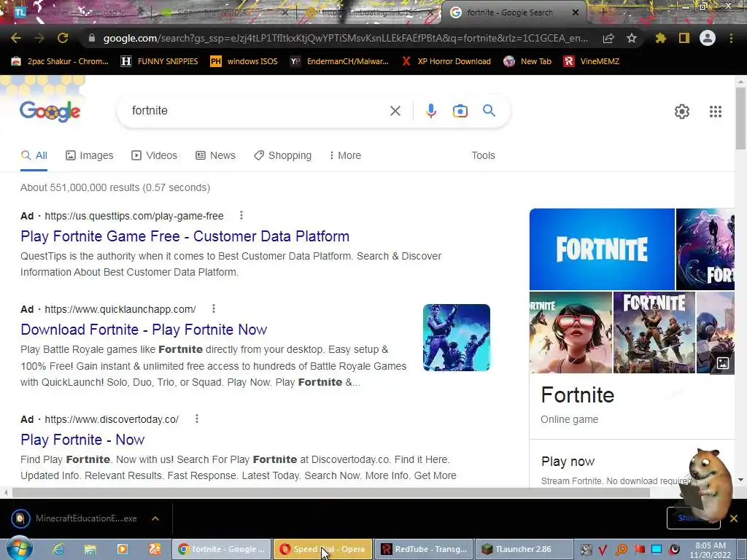Toggle the Chrome side panel icon

click(x=684, y=38)
